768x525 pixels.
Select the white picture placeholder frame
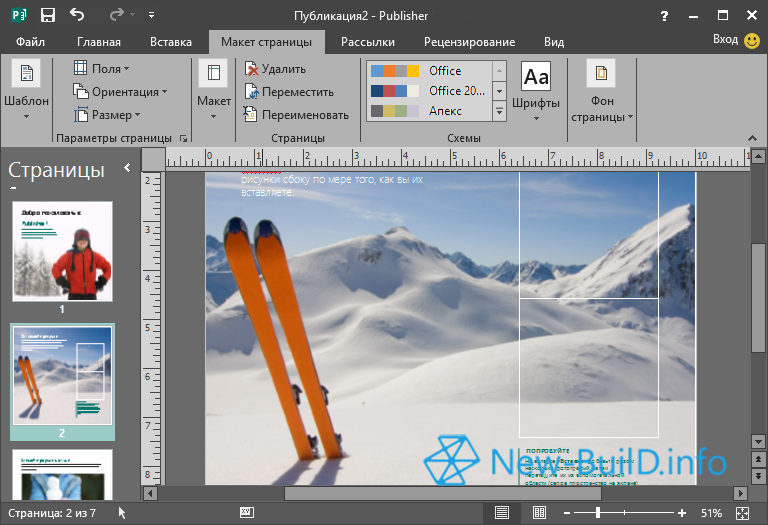[589, 304]
